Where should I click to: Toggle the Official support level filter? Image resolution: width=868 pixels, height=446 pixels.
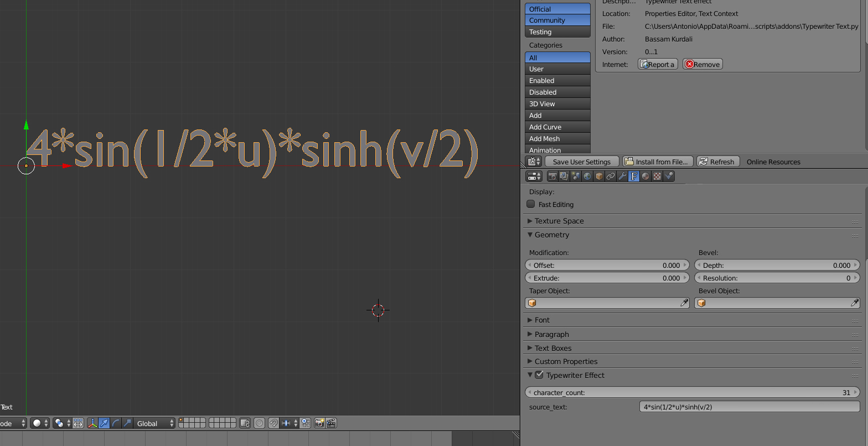[557, 9]
